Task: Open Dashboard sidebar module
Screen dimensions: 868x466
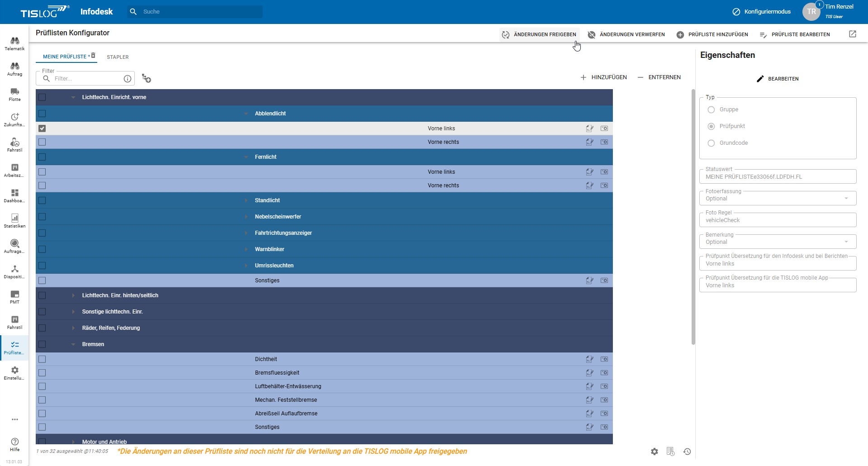Action: coord(14,196)
